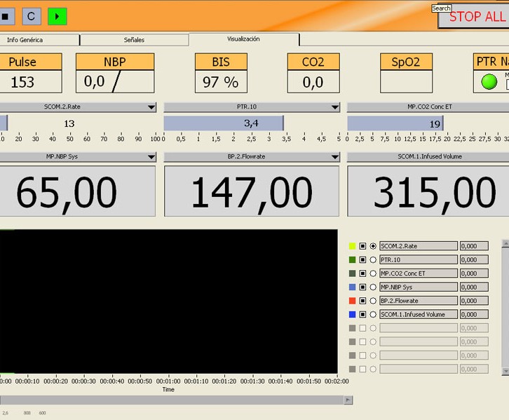Click the STOP ALL button
Screen dimensions: 509x420
[474, 17]
